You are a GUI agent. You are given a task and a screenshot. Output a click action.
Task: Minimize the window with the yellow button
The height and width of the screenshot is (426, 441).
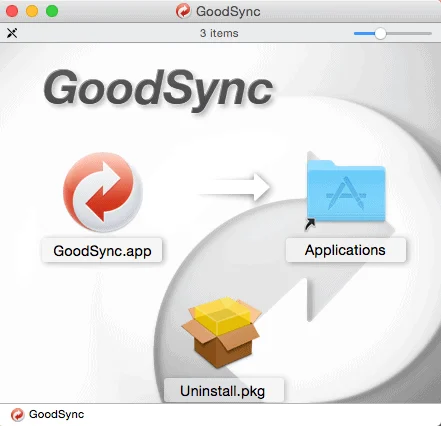(32, 11)
